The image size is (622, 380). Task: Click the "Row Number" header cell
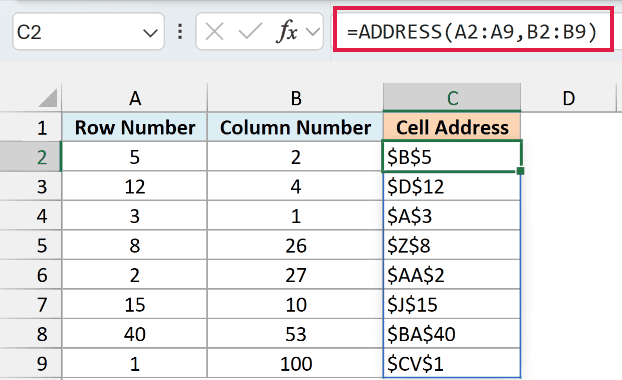(134, 127)
